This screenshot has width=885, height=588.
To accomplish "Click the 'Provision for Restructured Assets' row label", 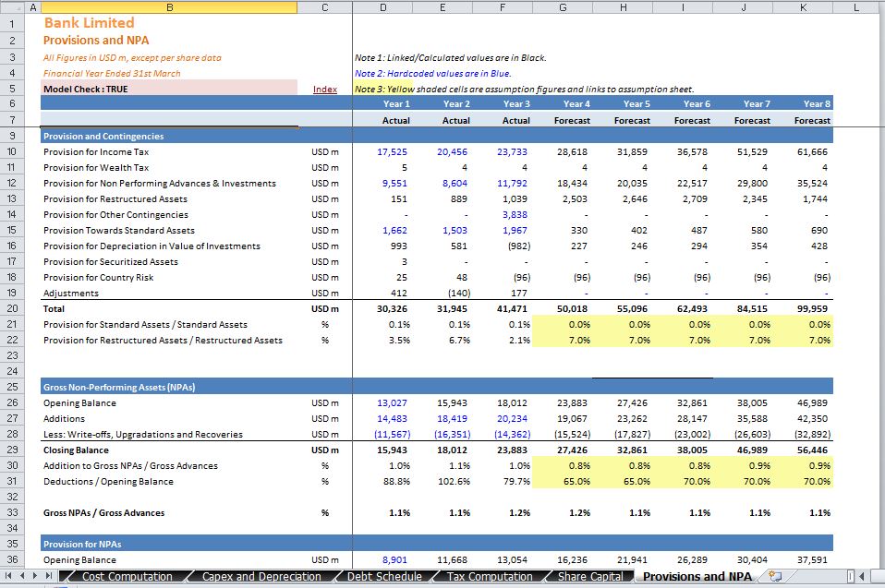I will coord(115,199).
